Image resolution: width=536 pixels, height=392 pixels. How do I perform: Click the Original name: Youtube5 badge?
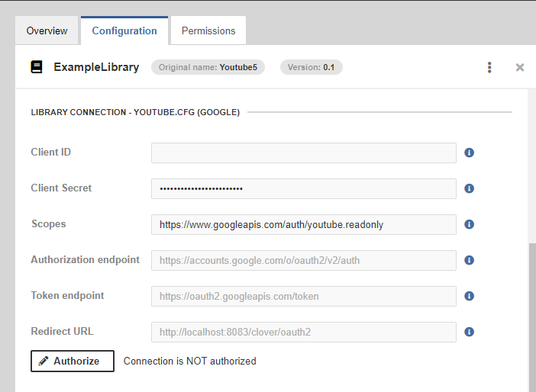208,67
